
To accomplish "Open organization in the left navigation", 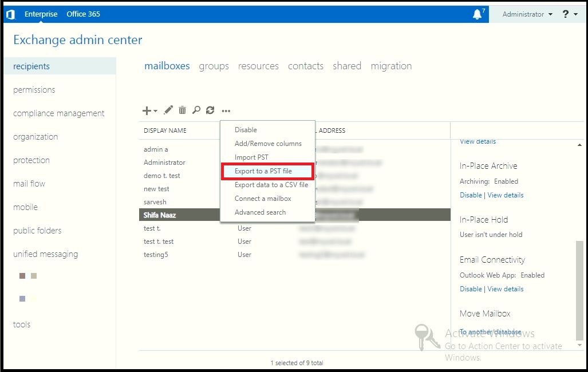I will click(x=35, y=137).
